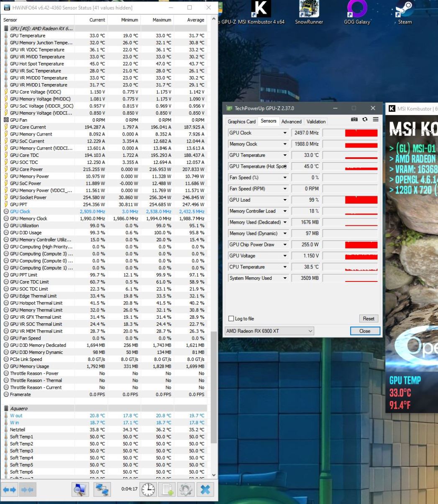Select the GPU Memory Usage row
This screenshot has height=504, width=438.
click(x=105, y=366)
